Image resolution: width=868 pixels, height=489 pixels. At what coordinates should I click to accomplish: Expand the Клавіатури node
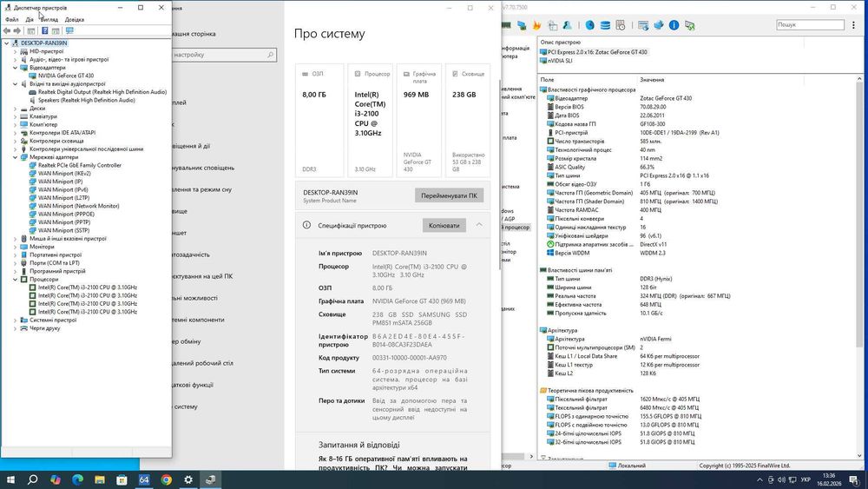click(15, 116)
